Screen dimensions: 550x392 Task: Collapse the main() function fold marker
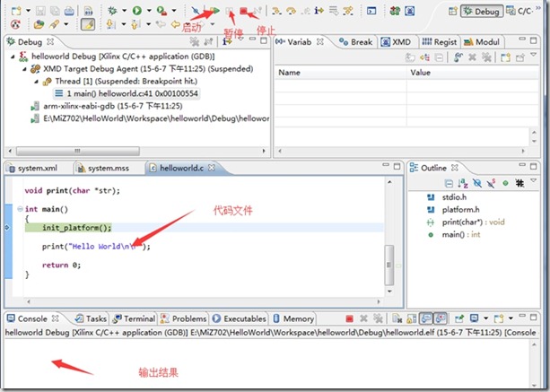[20, 209]
